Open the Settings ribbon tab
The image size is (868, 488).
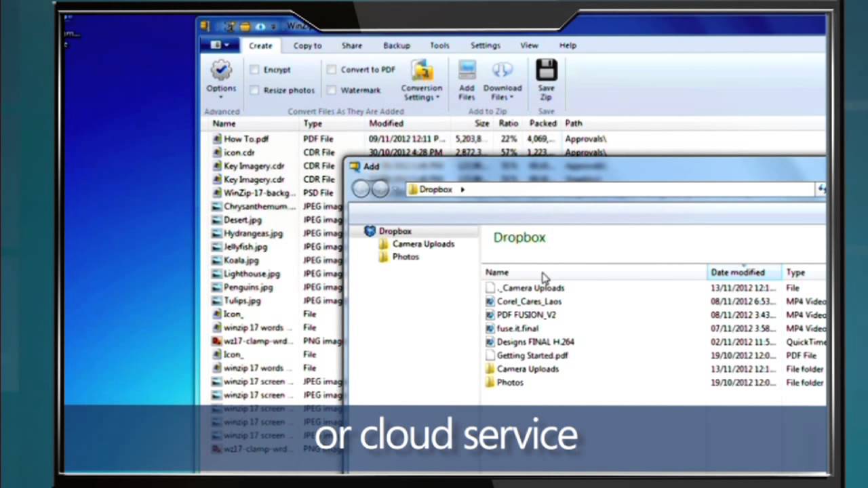click(486, 45)
